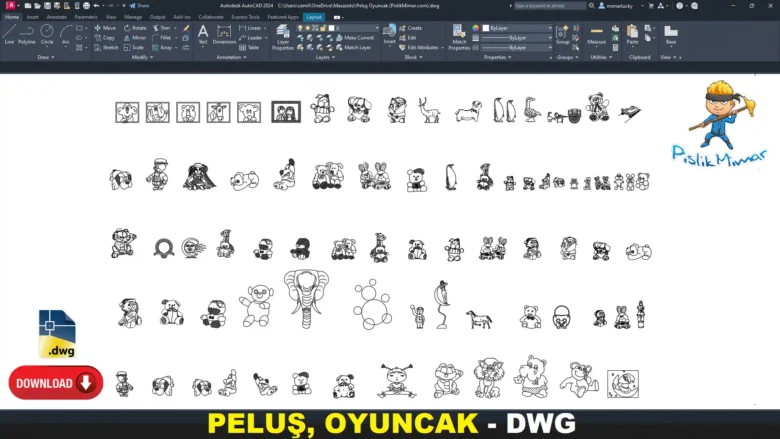Insert a Table annotation
The width and height of the screenshot is (780, 439).
(249, 48)
